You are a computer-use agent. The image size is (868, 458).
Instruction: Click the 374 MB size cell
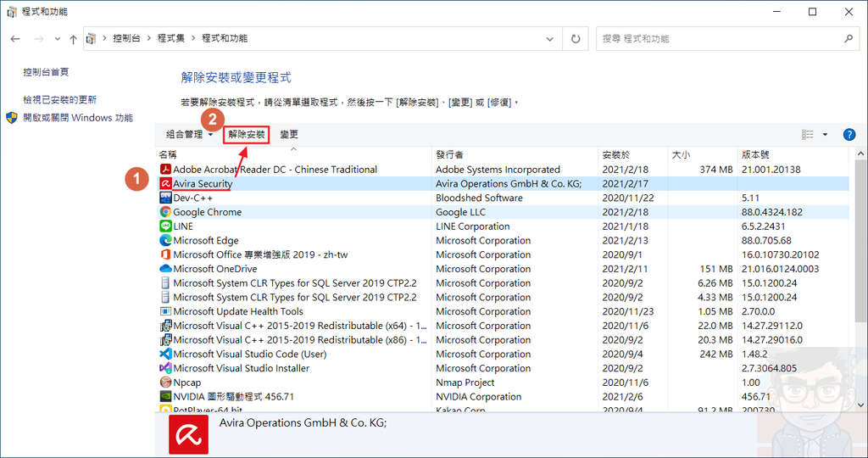[715, 170]
